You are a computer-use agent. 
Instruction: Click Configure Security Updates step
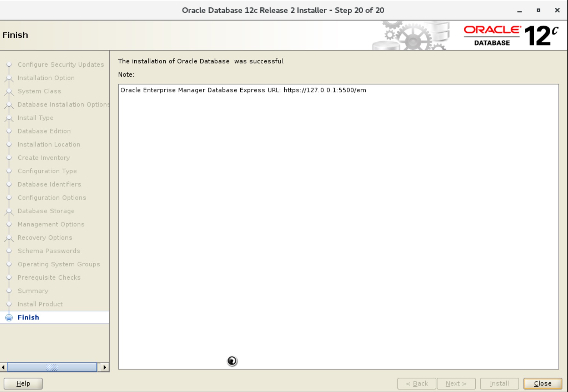61,64
